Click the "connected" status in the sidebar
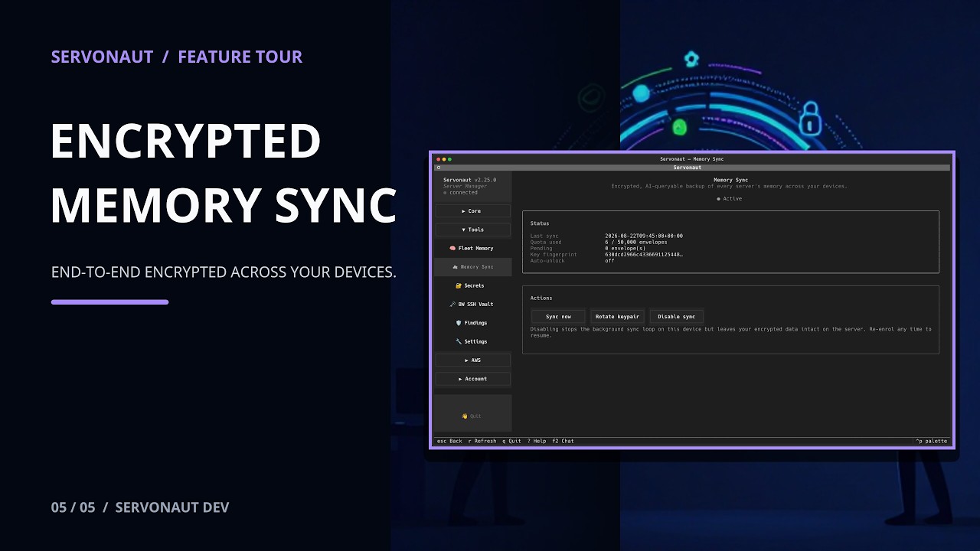This screenshot has width=980, height=551. coord(461,193)
